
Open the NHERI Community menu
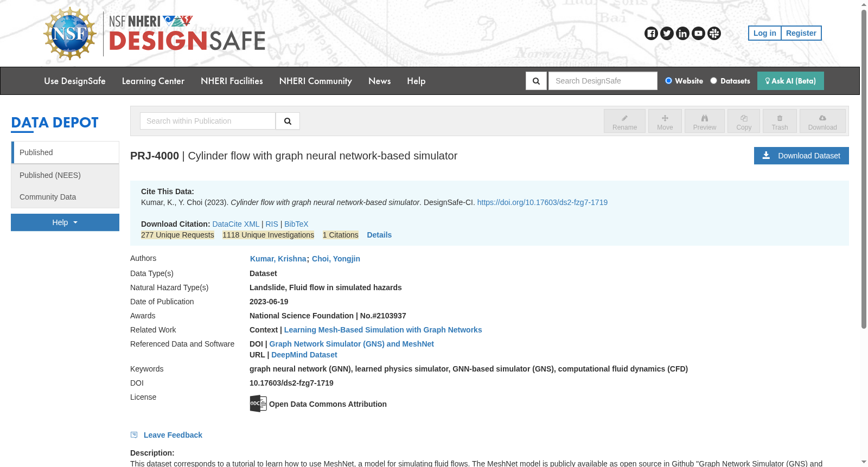316,81
